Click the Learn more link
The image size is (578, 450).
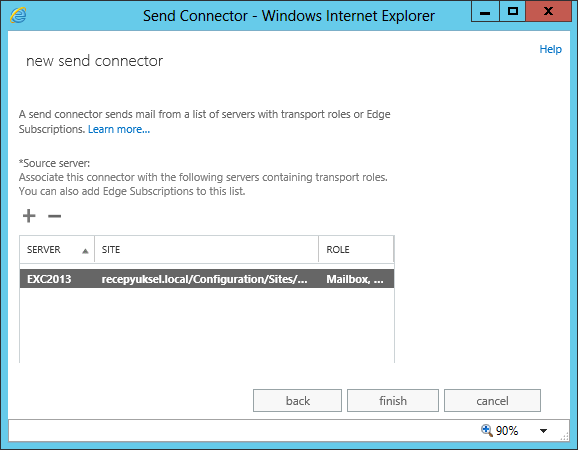click(x=119, y=129)
